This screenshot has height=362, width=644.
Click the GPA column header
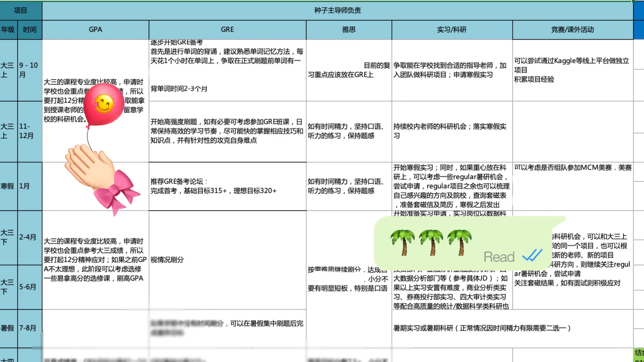[x=95, y=29]
